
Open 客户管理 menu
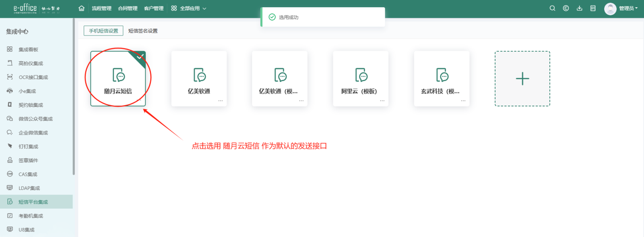click(154, 8)
